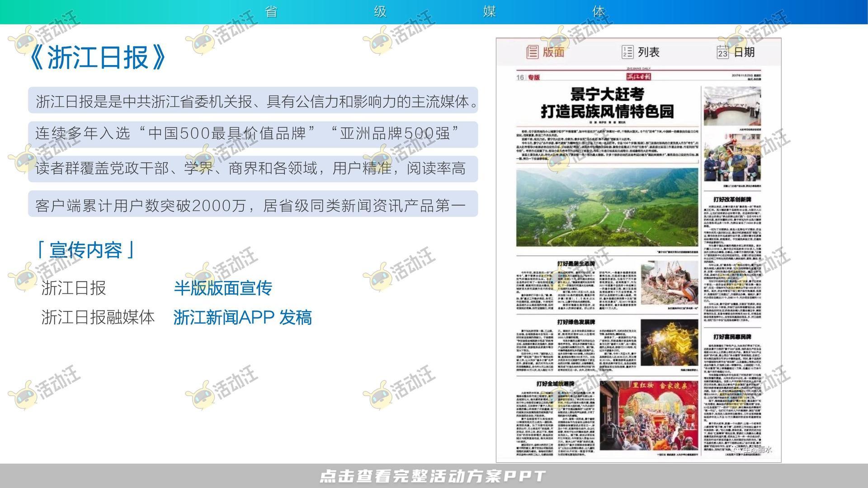Click the text 浙江新闻APP 发稿
This screenshot has width=868, height=488.
point(242,318)
